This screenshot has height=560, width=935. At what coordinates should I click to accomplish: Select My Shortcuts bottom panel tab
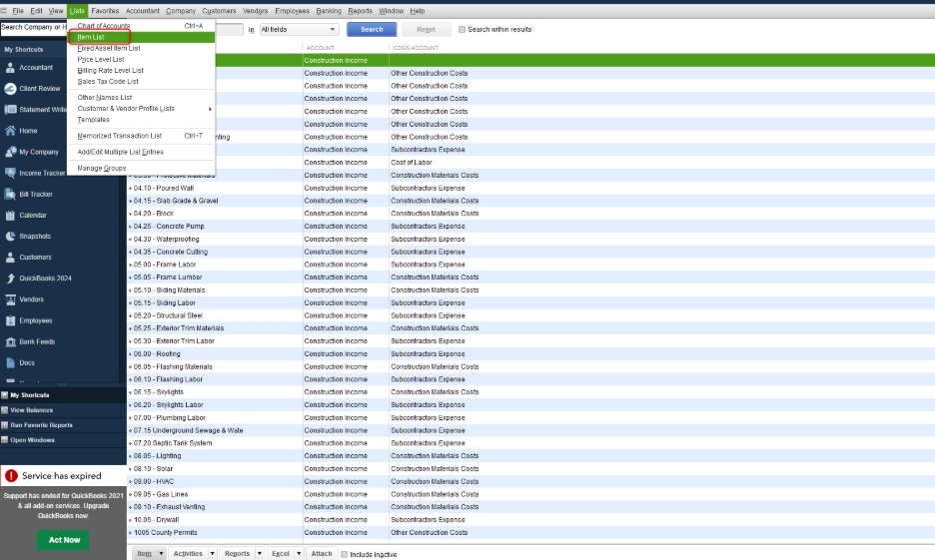click(63, 395)
